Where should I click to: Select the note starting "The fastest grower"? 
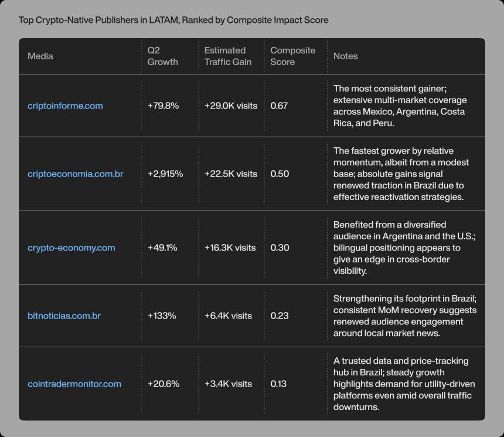click(x=401, y=174)
